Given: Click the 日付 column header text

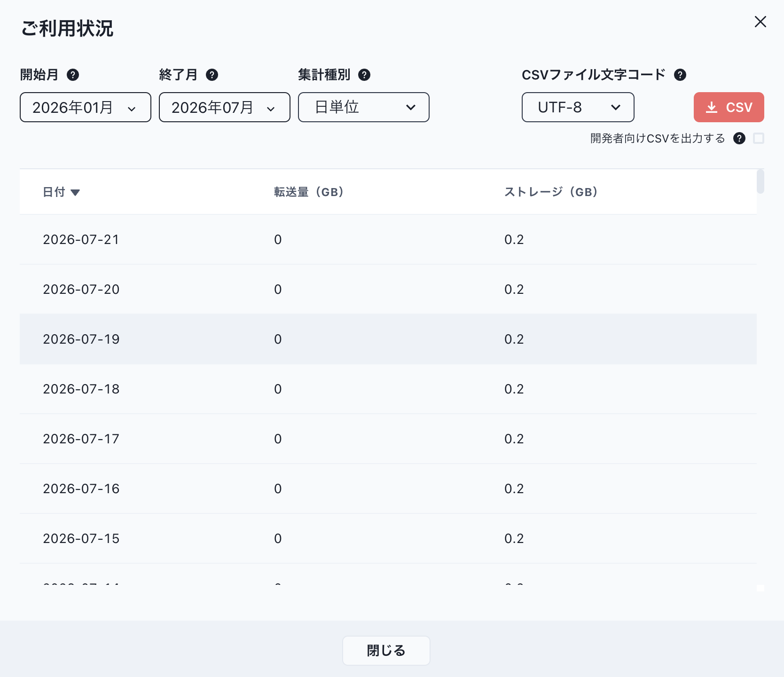Looking at the screenshot, I should (x=54, y=192).
